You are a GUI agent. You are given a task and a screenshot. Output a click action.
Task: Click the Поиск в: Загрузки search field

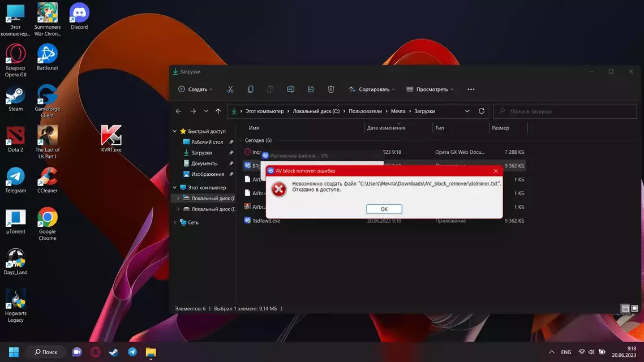click(565, 111)
